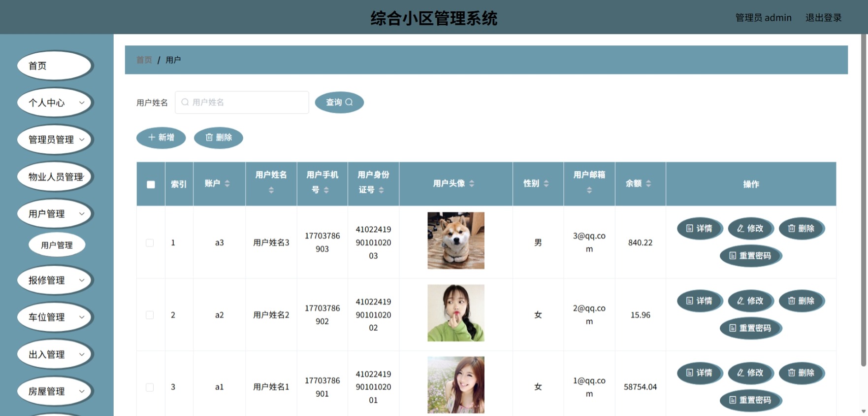The height and width of the screenshot is (416, 868).
Task: Check the checkbox for row a1
Action: [x=150, y=387]
